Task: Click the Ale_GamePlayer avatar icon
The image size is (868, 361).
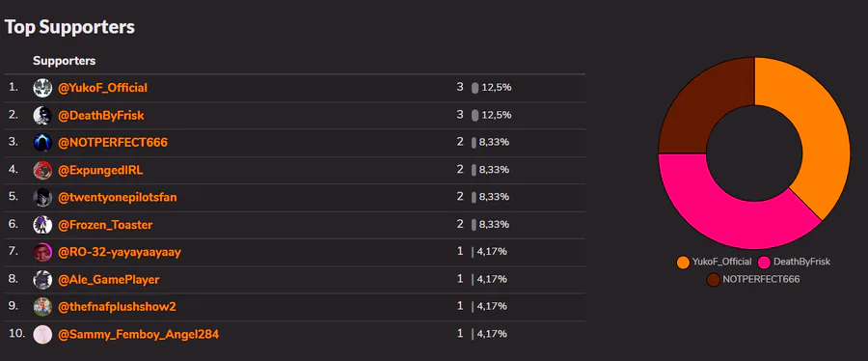Action: pos(42,280)
